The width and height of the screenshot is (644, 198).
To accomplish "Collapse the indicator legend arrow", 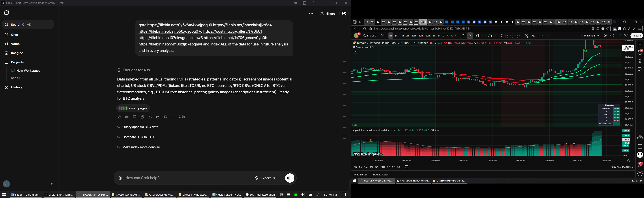I will coord(355,52).
